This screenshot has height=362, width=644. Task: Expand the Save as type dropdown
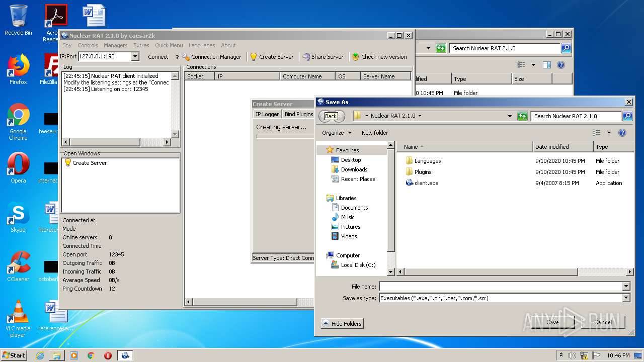click(x=626, y=298)
